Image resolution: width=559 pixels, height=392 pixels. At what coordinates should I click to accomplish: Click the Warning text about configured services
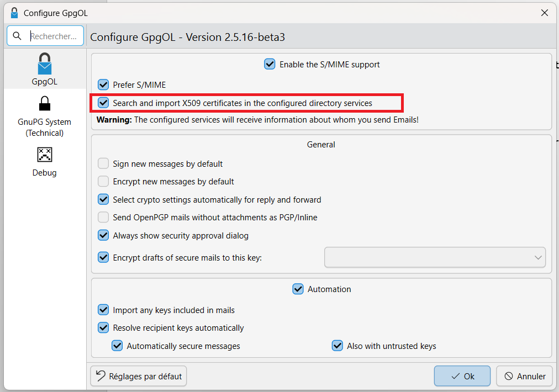point(257,120)
